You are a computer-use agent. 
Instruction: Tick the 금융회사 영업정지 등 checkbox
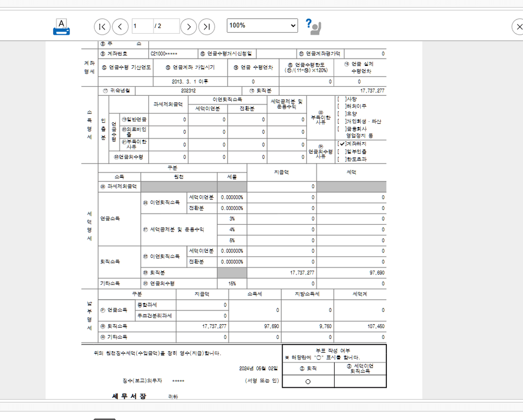[341, 129]
